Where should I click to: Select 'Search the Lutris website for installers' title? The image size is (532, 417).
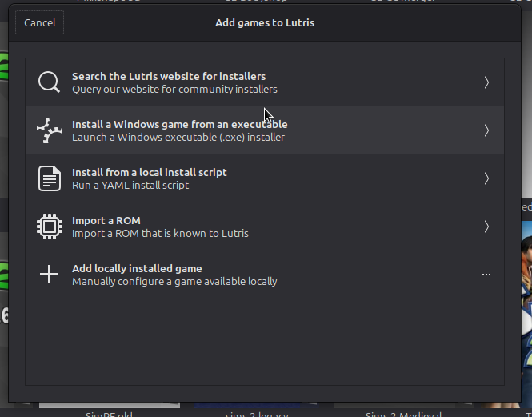(x=169, y=76)
